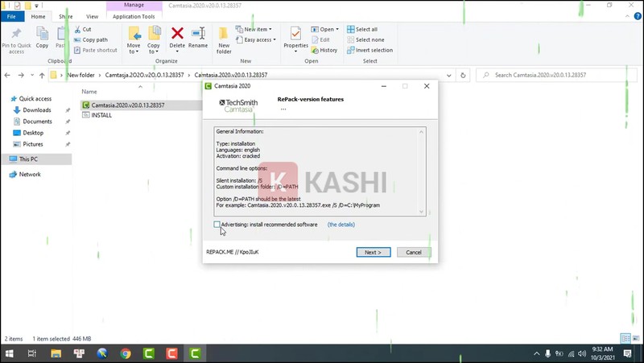Open Properties from the ribbon
The width and height of the screenshot is (644, 363).
295,38
